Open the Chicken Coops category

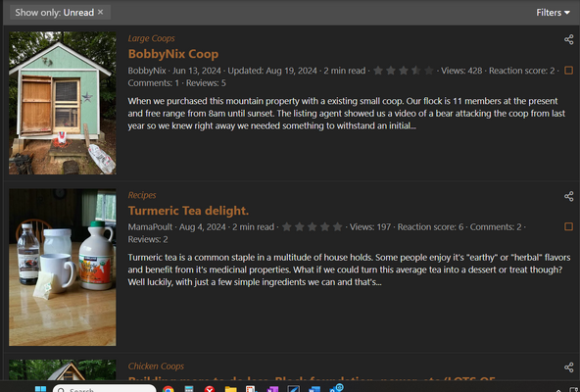(156, 367)
